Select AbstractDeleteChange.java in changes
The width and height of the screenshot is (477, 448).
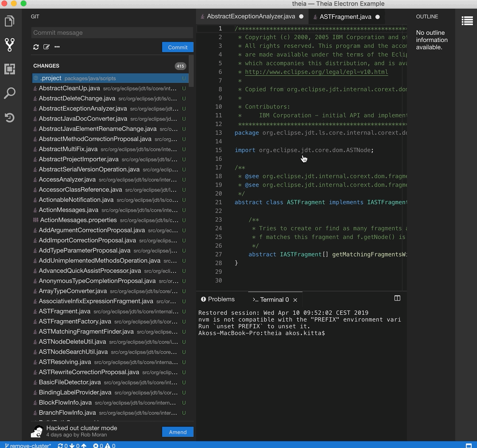[x=110, y=99]
